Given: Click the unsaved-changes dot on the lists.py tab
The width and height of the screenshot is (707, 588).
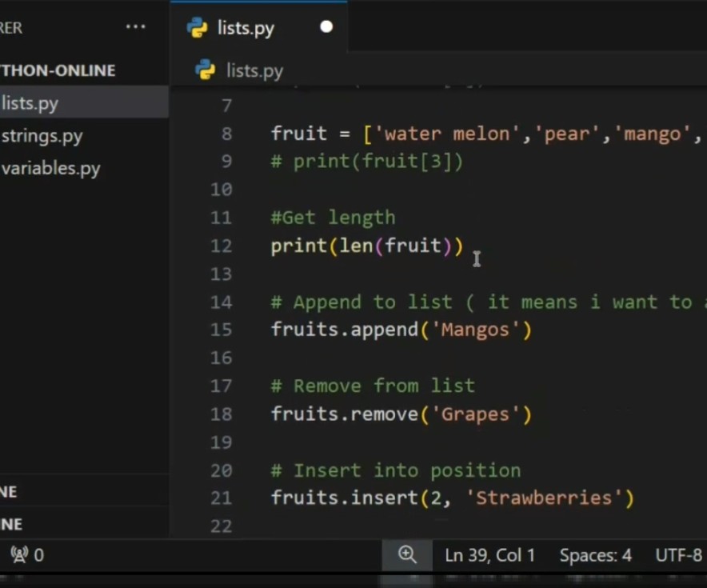Looking at the screenshot, I should click(326, 26).
